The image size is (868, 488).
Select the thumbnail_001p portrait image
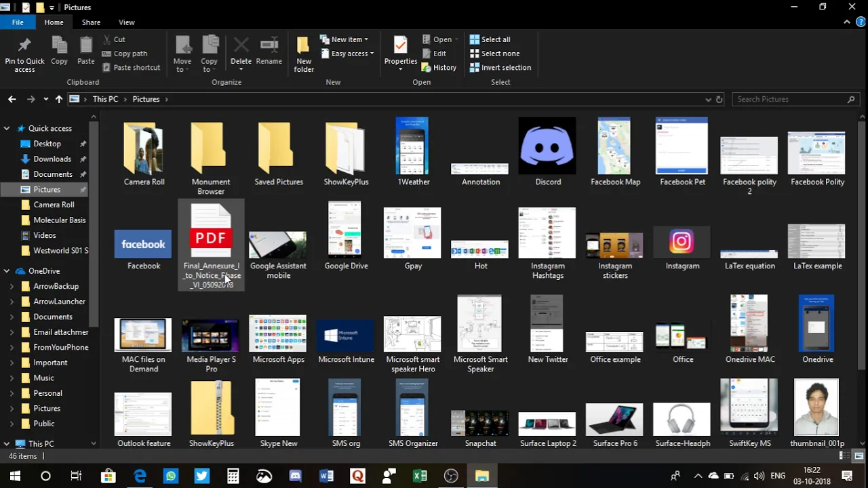(816, 413)
